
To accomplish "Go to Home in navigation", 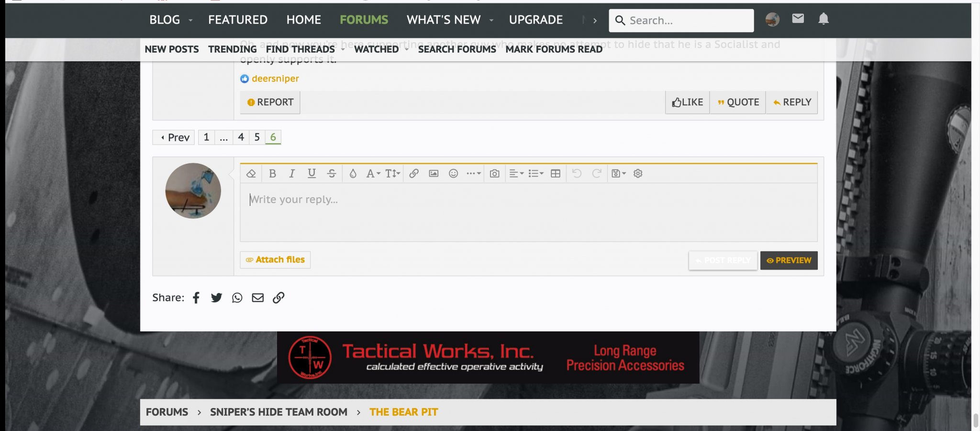I will (304, 20).
